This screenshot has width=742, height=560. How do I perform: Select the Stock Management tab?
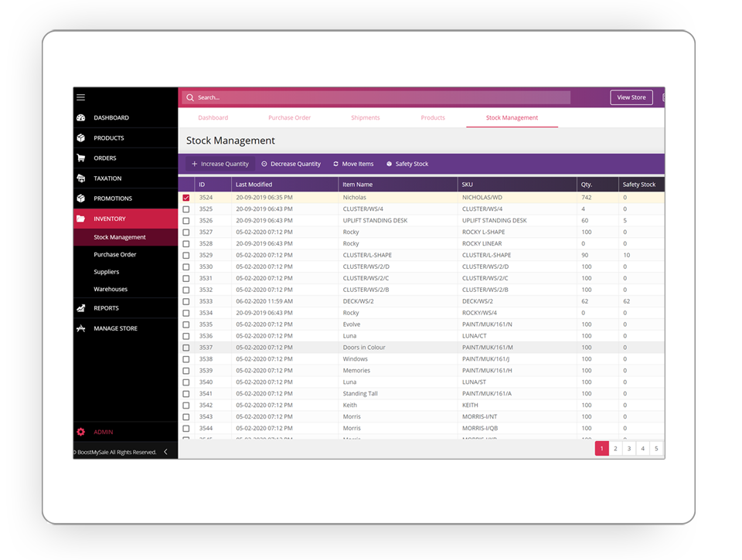tap(512, 117)
